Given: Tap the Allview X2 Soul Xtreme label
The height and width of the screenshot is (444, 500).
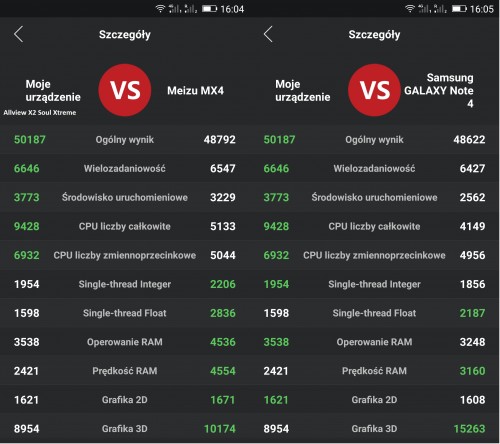Looking at the screenshot, I should pos(40,113).
